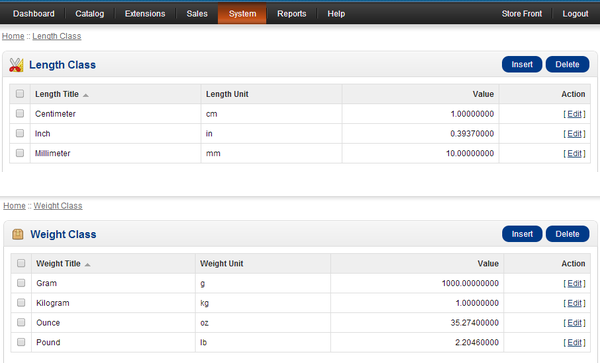This screenshot has width=600, height=363.
Task: Click the Weight Unit column header
Action: tap(222, 264)
